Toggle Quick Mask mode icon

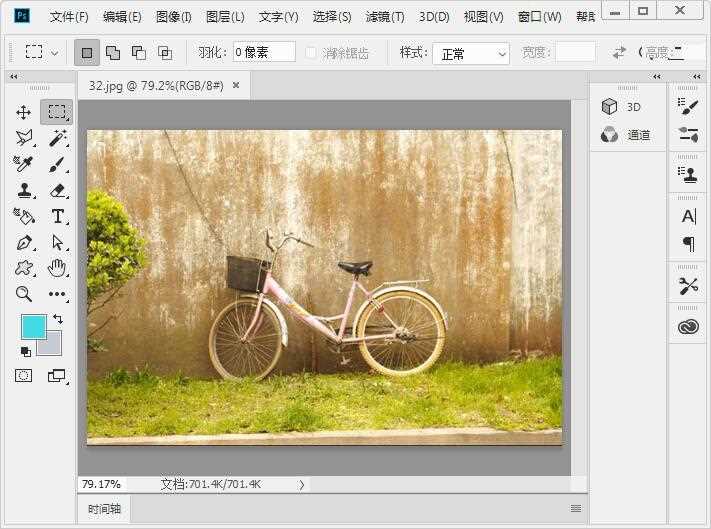[24, 376]
